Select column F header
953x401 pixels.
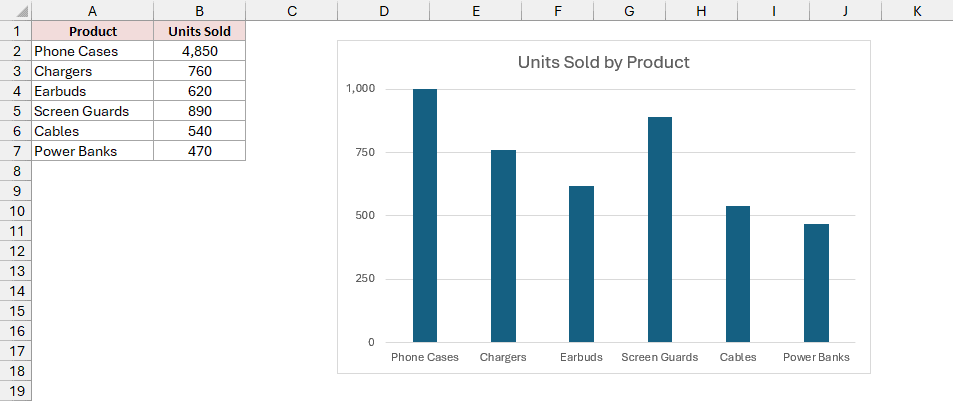tap(557, 10)
